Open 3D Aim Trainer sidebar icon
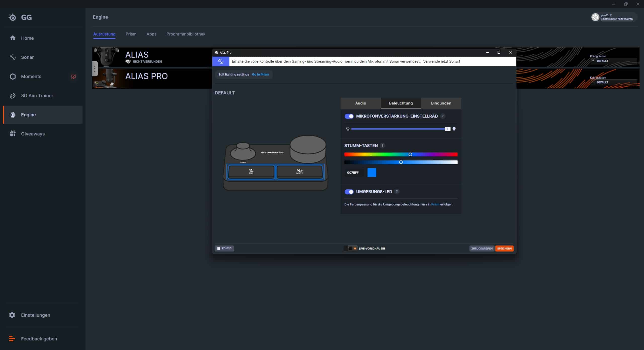The image size is (644, 350). tap(13, 96)
